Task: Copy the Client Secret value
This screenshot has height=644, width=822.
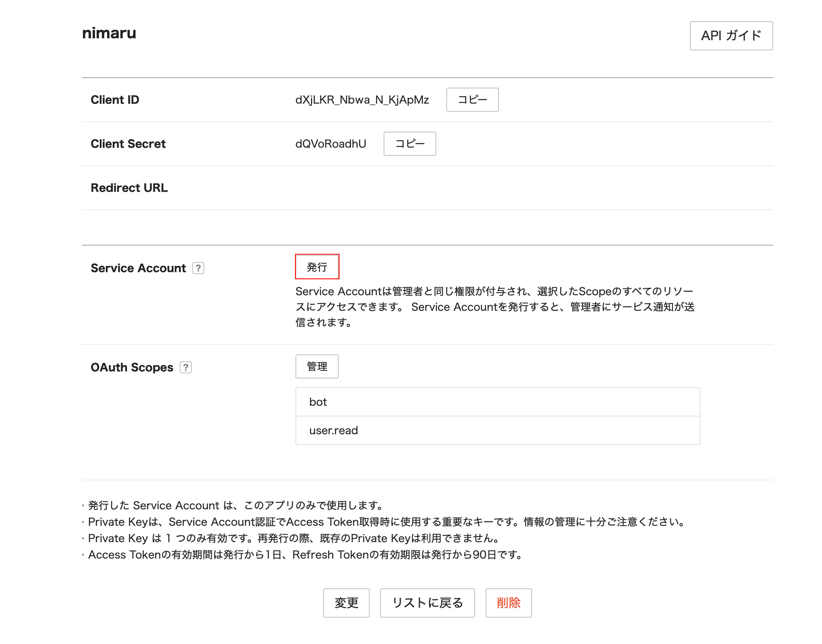Action: [x=409, y=144]
